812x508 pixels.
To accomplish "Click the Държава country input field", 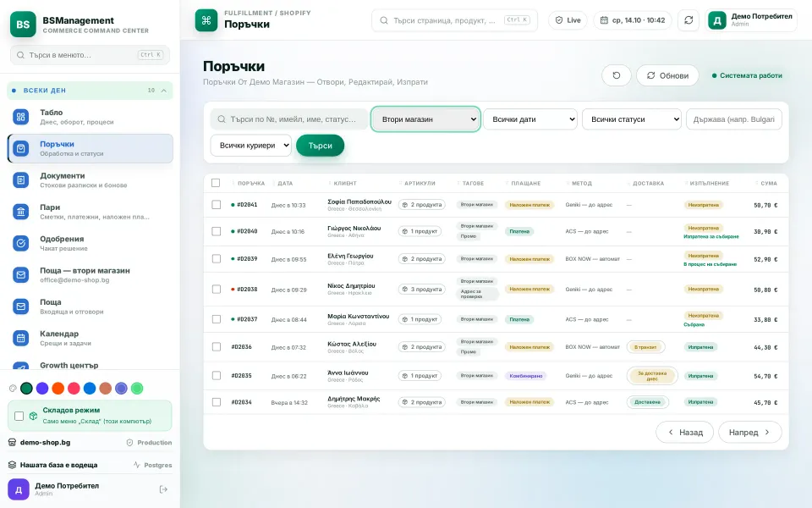I will [734, 119].
